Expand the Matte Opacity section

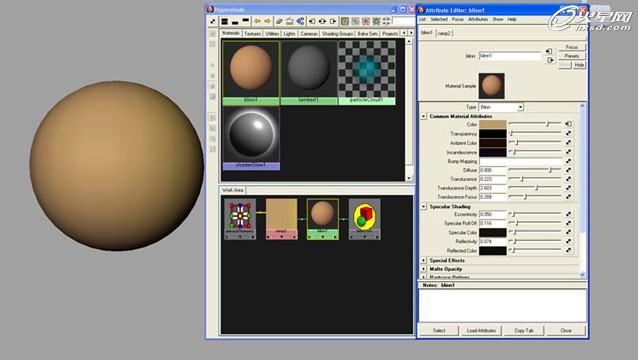coord(423,269)
